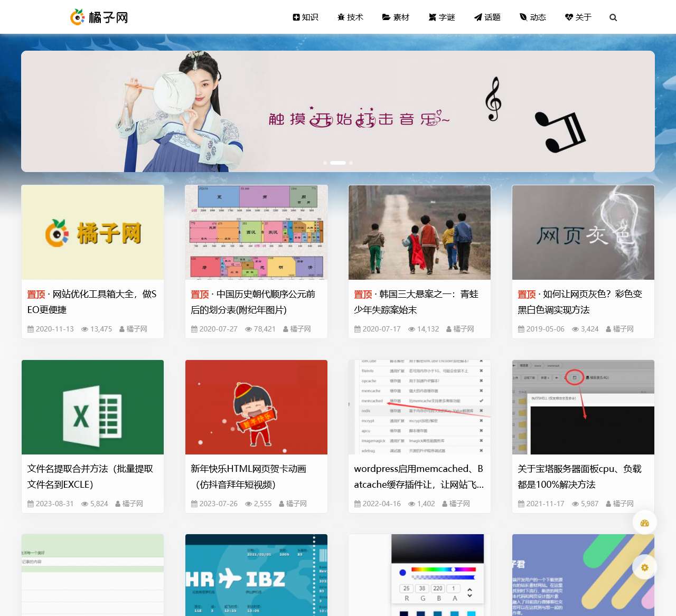Click eye icon beside 1,402 views
This screenshot has height=616, width=676.
coord(411,504)
